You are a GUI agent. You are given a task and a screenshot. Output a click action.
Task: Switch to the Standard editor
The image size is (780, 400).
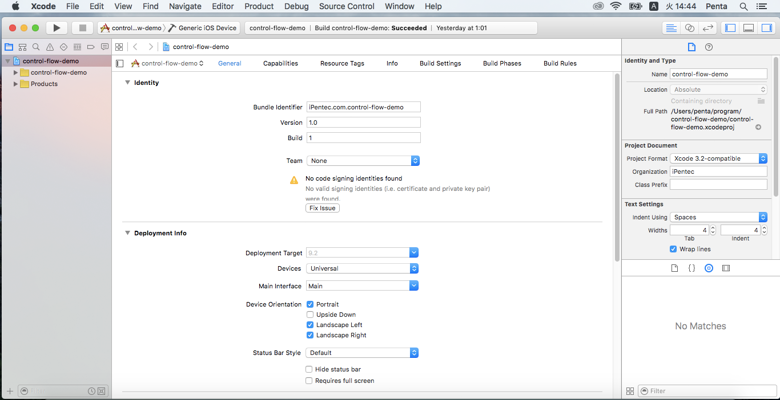672,28
